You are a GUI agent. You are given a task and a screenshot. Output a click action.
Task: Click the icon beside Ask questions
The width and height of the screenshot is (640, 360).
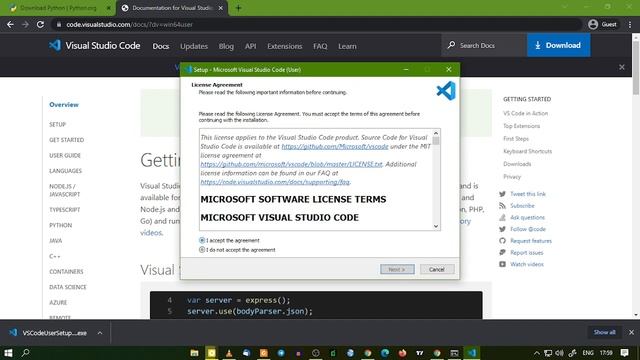click(x=502, y=218)
